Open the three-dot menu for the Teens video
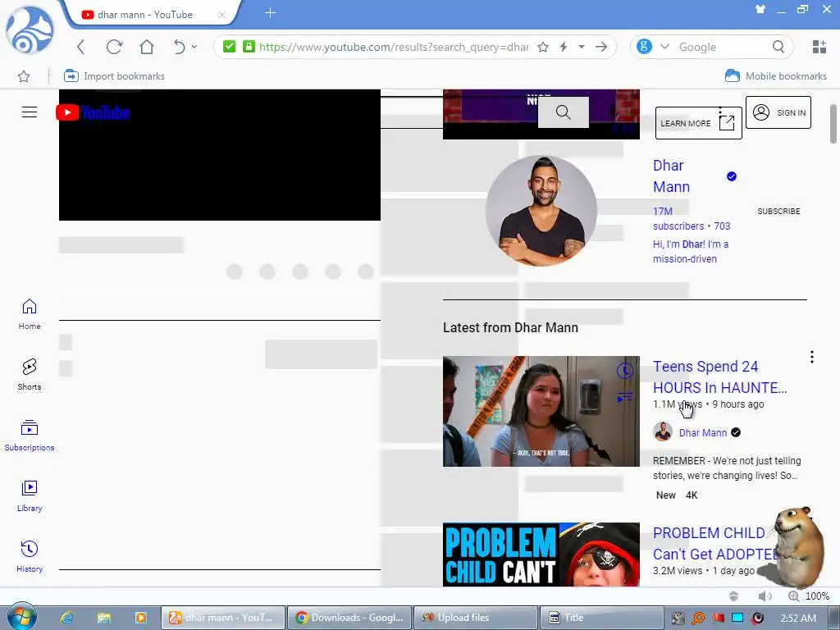 812,358
